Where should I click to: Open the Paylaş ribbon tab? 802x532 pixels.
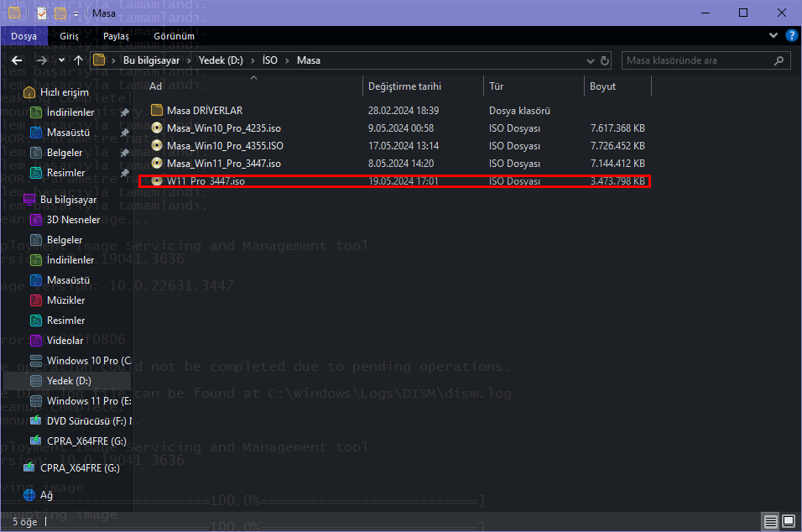116,36
